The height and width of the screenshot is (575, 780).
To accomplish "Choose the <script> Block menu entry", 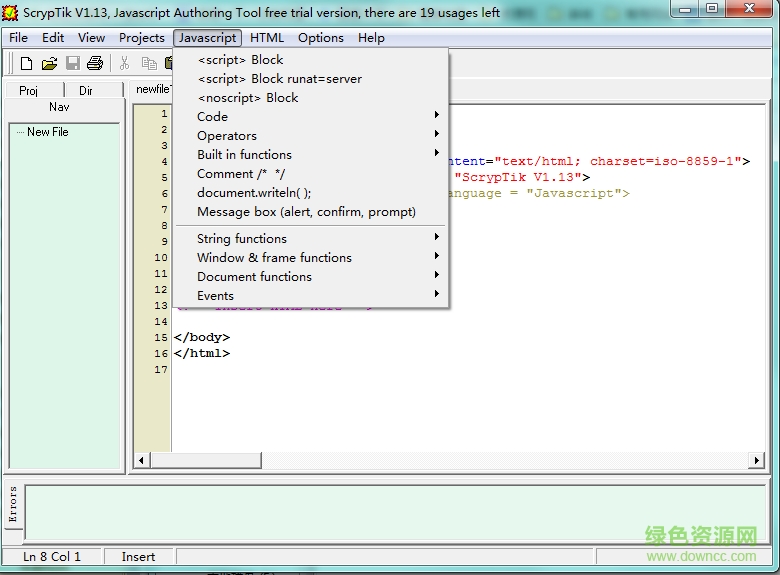I will point(240,60).
